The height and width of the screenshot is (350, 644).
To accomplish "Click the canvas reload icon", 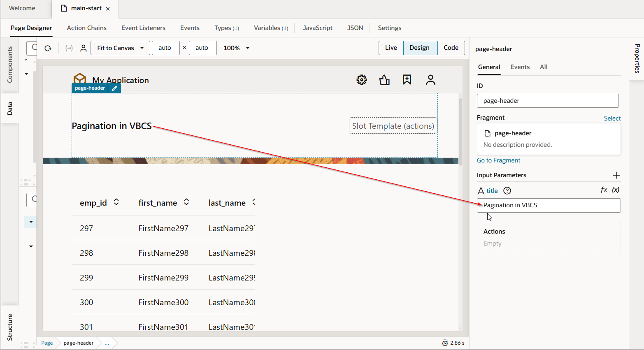I will click(x=48, y=48).
